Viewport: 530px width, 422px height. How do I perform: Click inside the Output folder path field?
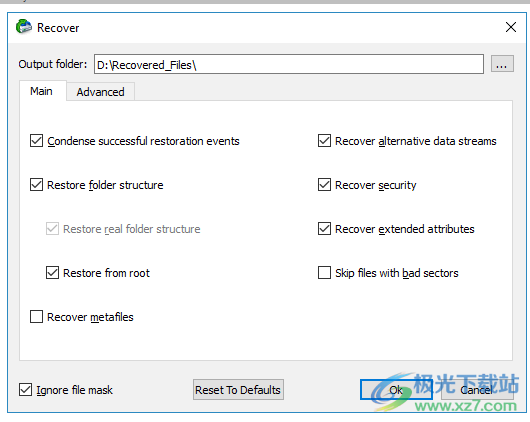click(289, 64)
